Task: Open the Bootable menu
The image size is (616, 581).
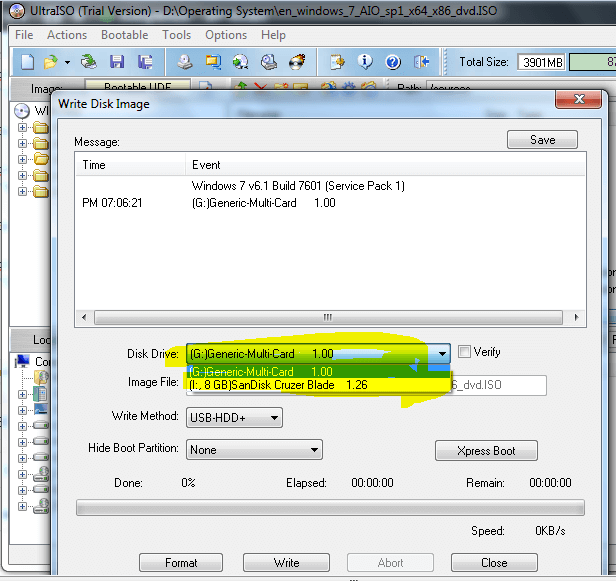Action: 124,35
